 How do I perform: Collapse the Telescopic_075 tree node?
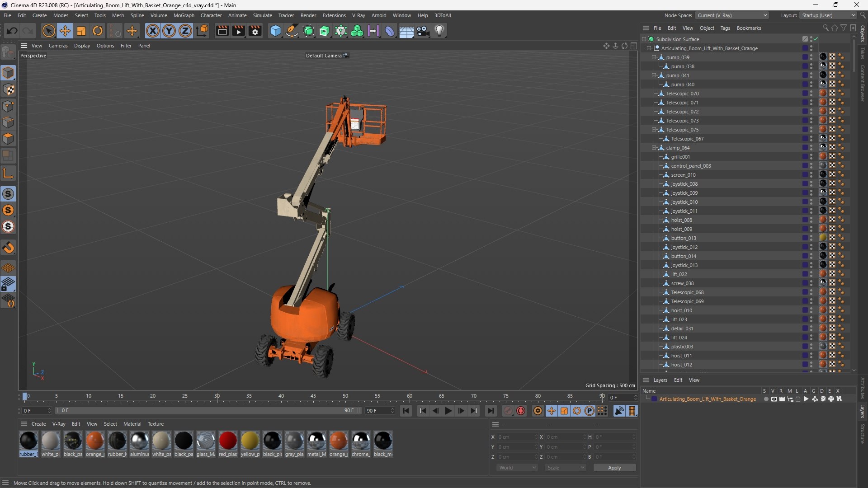654,130
